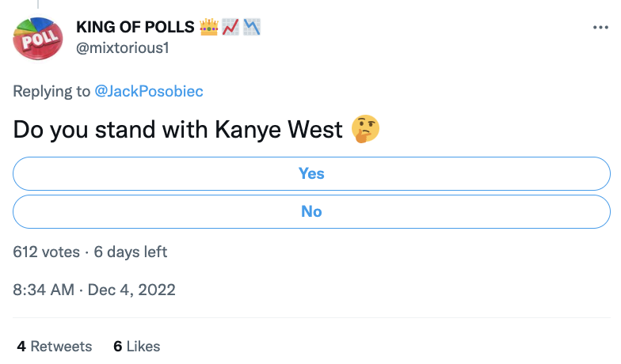Viewport: 621px width, 364px height.
Task: Open the KING OF POLLS display name
Action: click(135, 27)
